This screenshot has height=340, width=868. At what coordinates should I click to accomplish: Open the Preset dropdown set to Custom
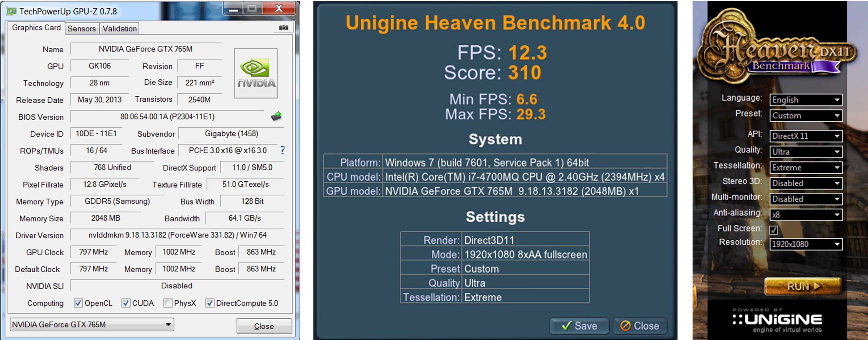[x=806, y=116]
